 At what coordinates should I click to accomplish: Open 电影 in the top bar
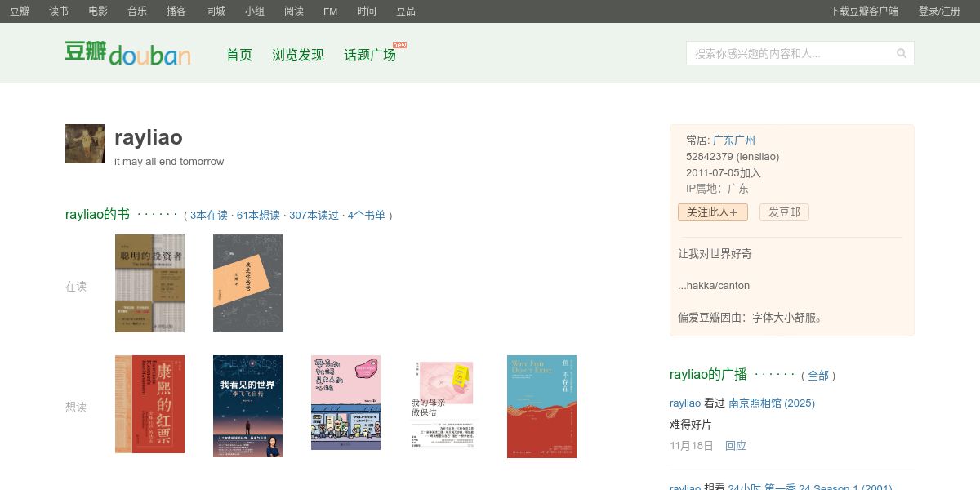[x=98, y=11]
